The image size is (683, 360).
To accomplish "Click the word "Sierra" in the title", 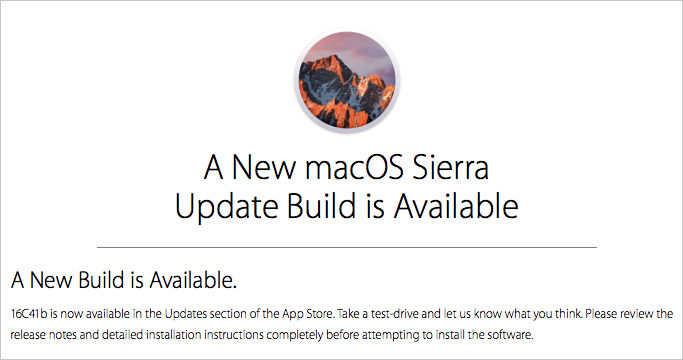I will 450,167.
